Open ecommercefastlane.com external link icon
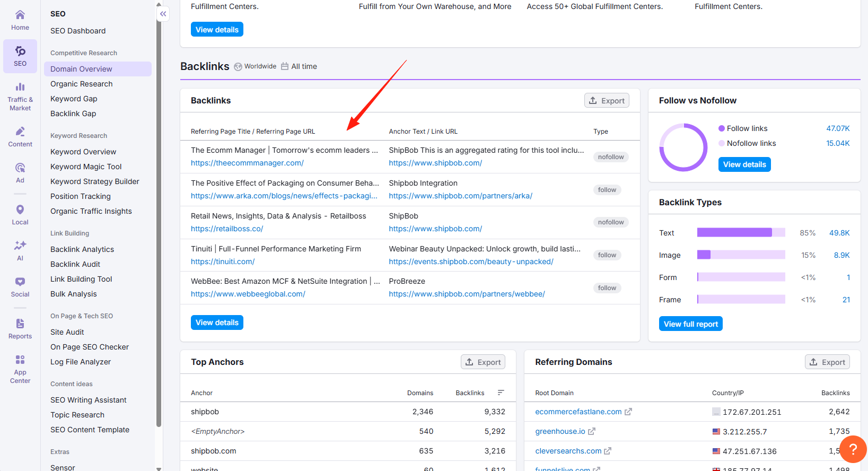868x471 pixels. pos(628,412)
